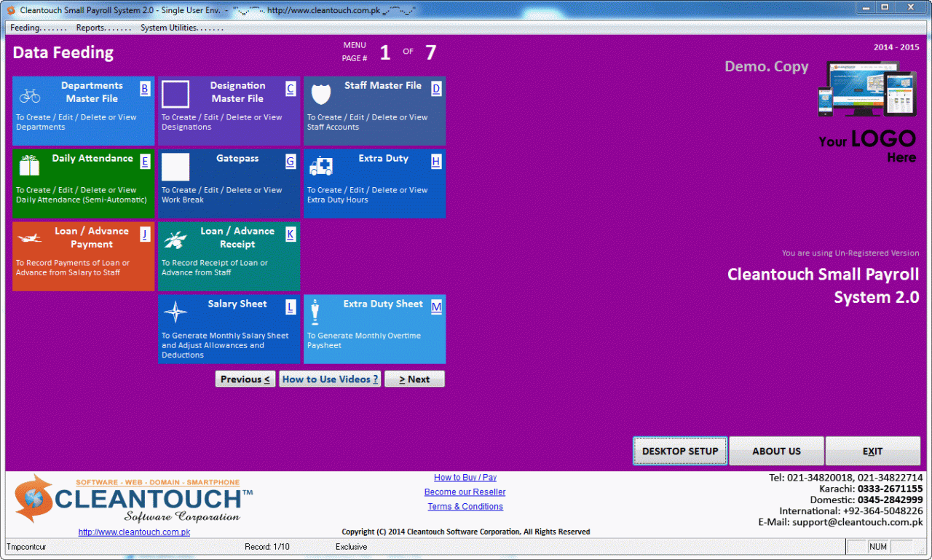
Task: Click the bicycle icon on Departments Master File
Action: tap(30, 95)
